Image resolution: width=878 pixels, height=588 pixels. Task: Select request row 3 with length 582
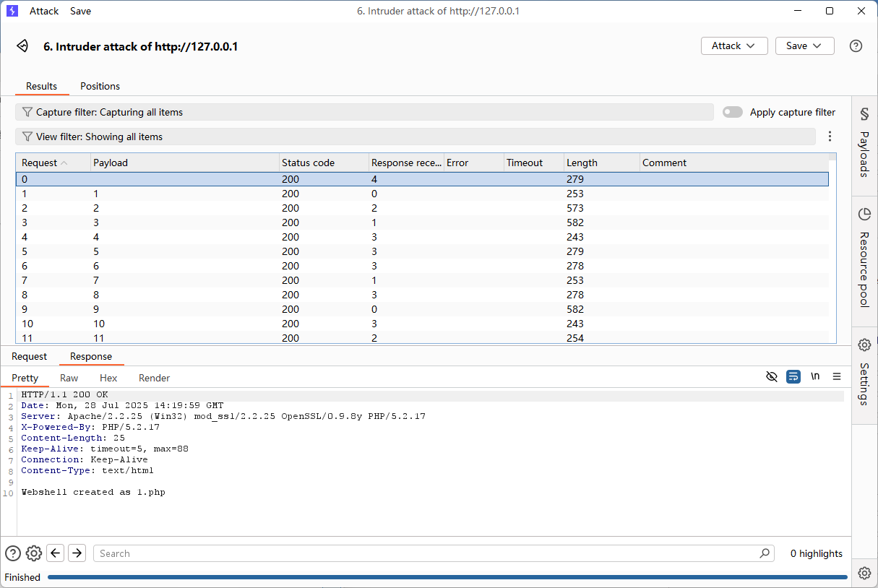422,222
